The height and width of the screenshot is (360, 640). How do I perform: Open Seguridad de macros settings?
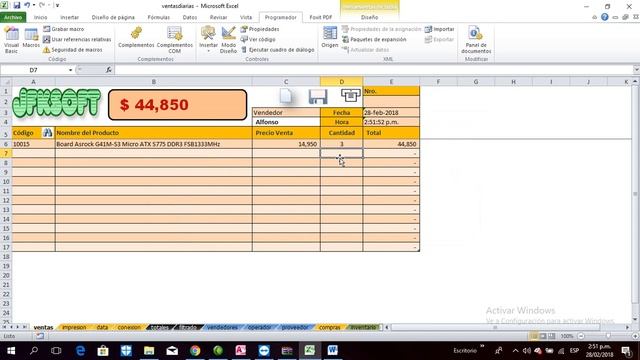click(x=72, y=50)
